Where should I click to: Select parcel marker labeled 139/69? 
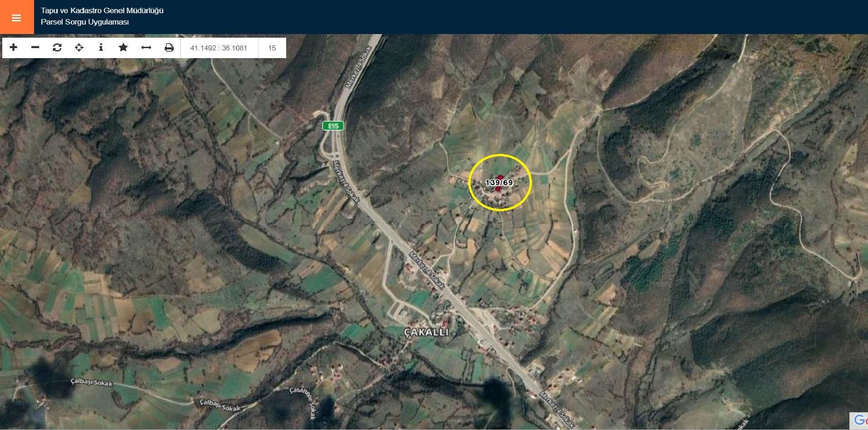point(499,183)
